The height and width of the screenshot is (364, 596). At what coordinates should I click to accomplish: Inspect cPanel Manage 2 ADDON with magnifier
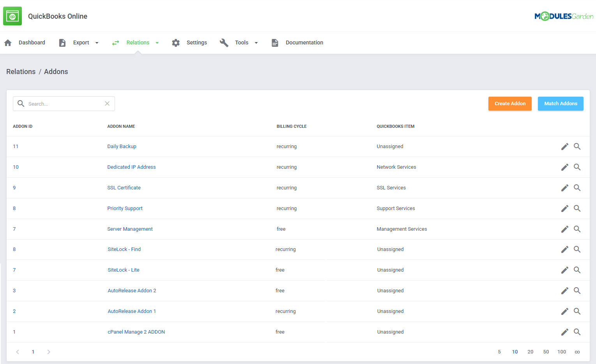(x=577, y=332)
